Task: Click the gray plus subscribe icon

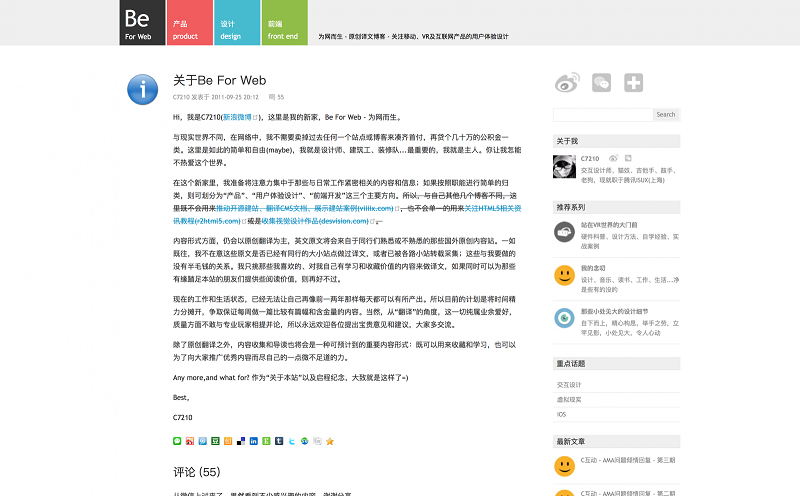Action: (x=634, y=83)
